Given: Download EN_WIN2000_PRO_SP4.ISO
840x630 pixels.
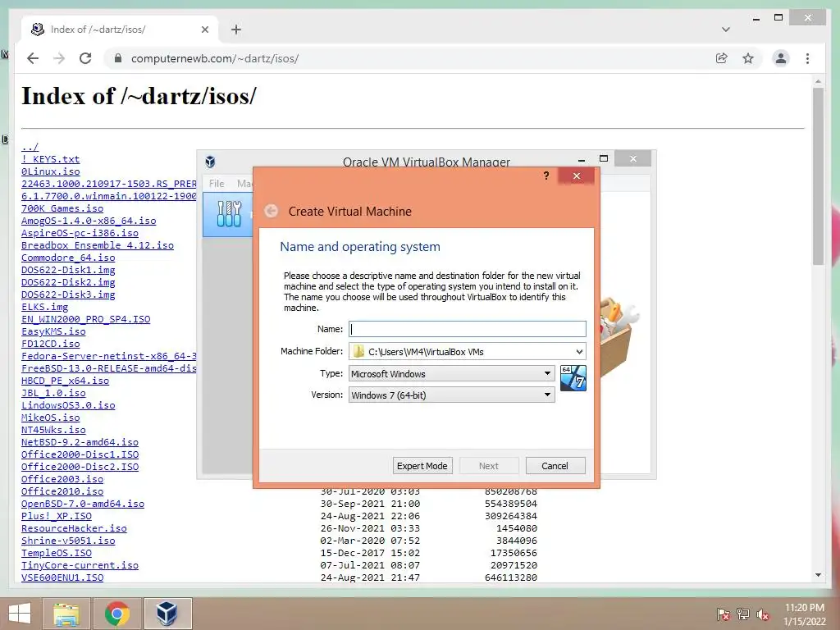Looking at the screenshot, I should pos(85,319).
